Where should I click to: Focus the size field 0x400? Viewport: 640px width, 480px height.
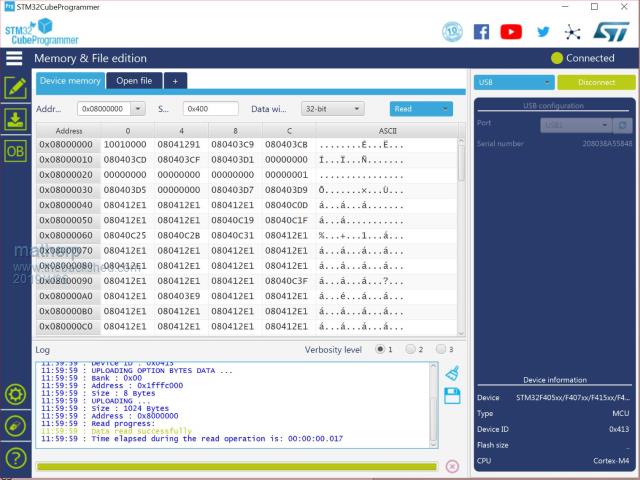(211, 109)
